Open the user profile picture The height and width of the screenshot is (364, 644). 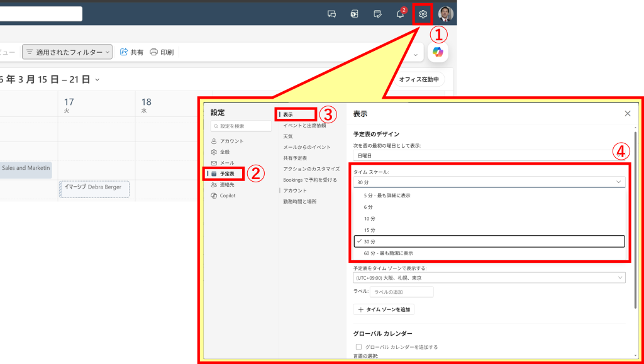445,14
